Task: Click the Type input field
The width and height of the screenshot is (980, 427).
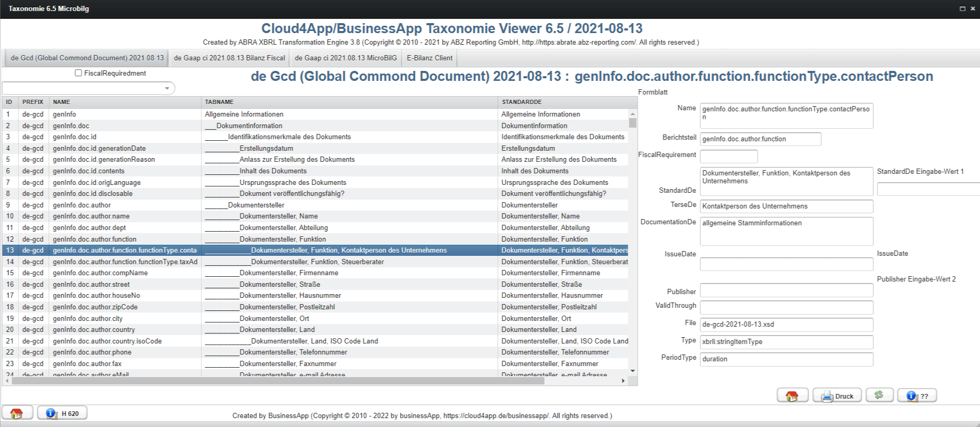Action: point(787,342)
